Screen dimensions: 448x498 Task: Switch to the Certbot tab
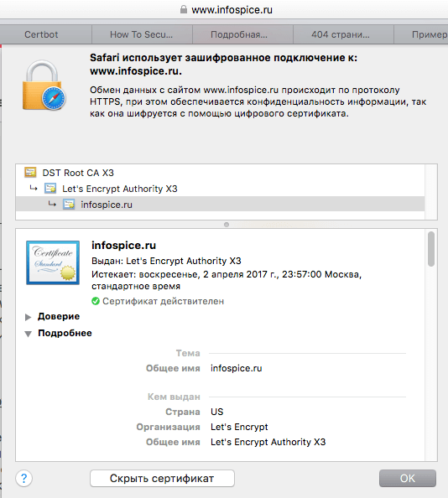[x=41, y=34]
